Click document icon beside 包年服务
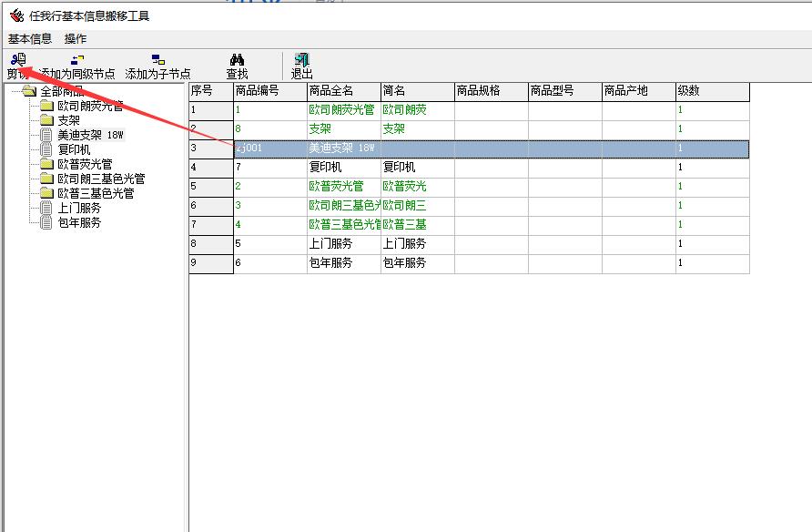 click(x=46, y=222)
